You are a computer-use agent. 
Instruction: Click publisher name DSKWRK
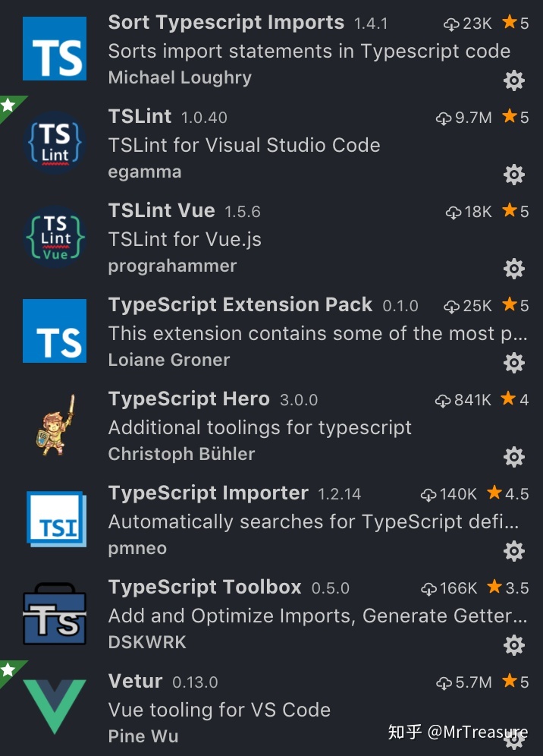click(147, 642)
